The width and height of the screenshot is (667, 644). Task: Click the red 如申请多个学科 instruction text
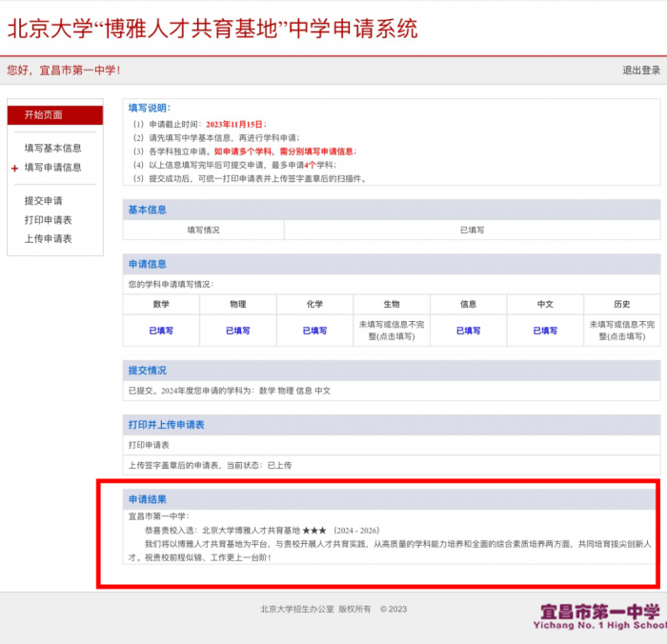284,151
